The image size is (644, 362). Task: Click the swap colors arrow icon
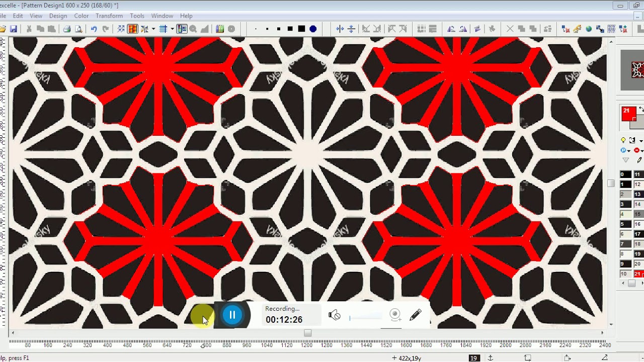coord(641,109)
